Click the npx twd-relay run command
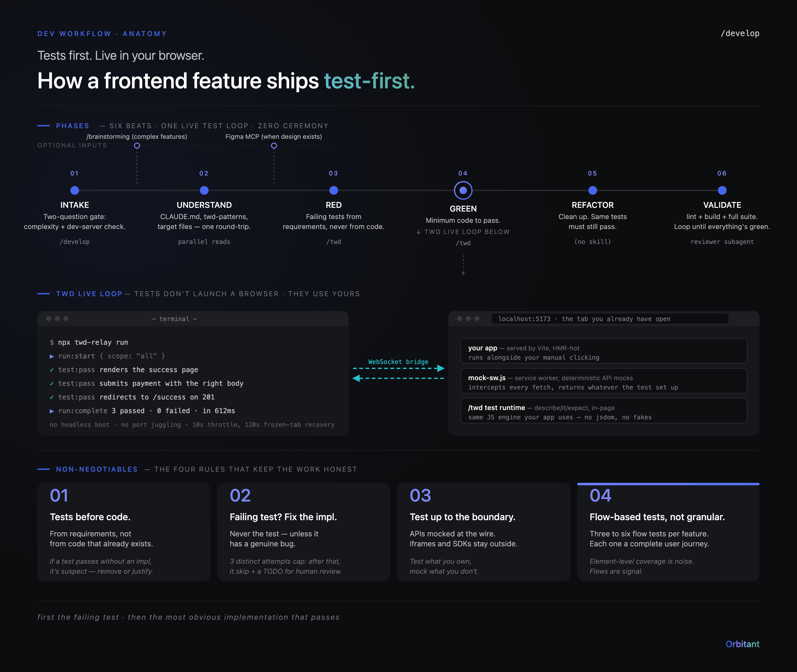 [x=93, y=343]
